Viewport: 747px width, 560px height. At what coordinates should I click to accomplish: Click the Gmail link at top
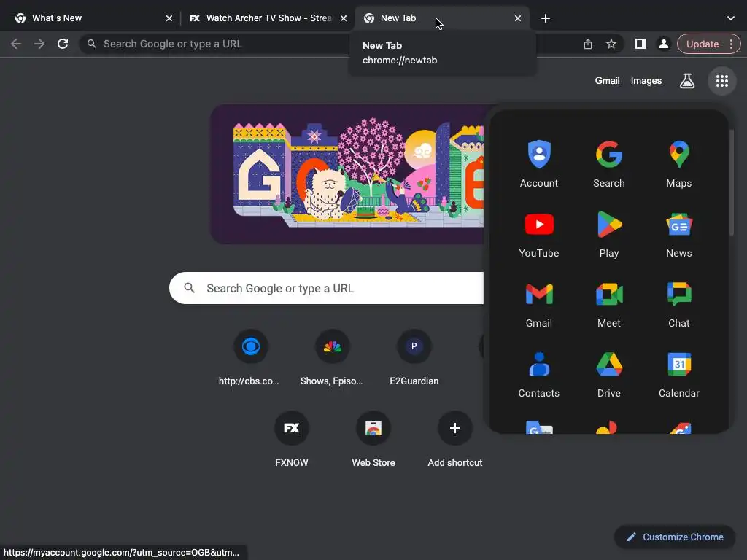coord(607,81)
